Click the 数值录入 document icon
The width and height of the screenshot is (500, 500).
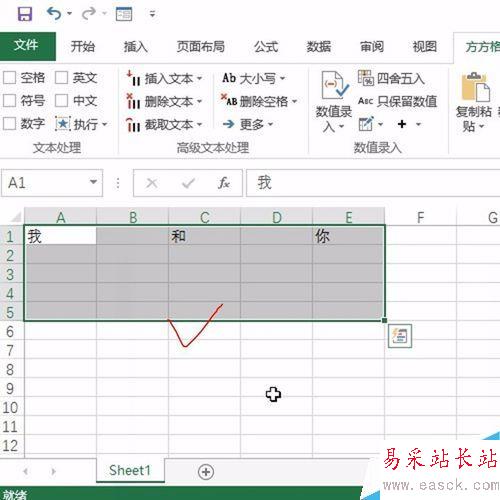coord(334,86)
